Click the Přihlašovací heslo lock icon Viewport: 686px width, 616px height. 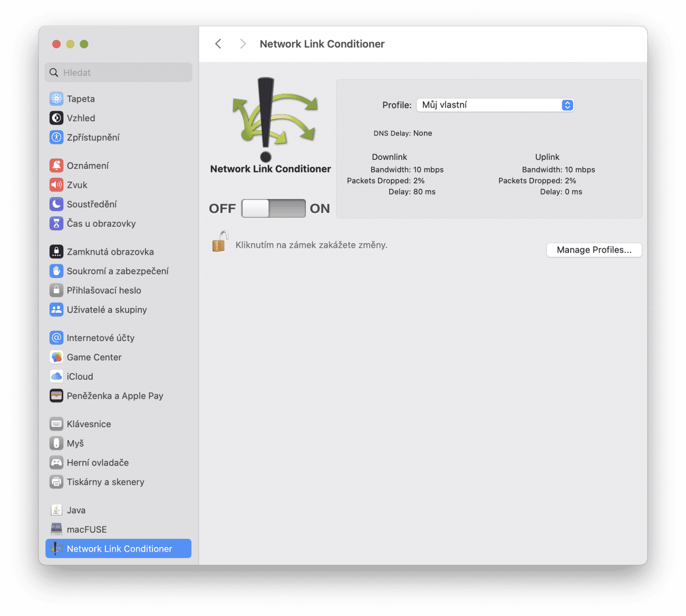[56, 290]
